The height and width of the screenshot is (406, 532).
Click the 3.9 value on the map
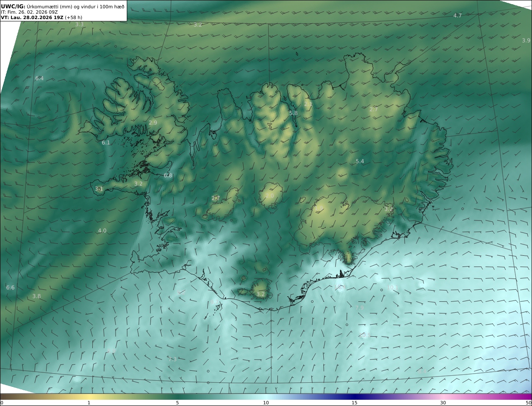coord(526,40)
